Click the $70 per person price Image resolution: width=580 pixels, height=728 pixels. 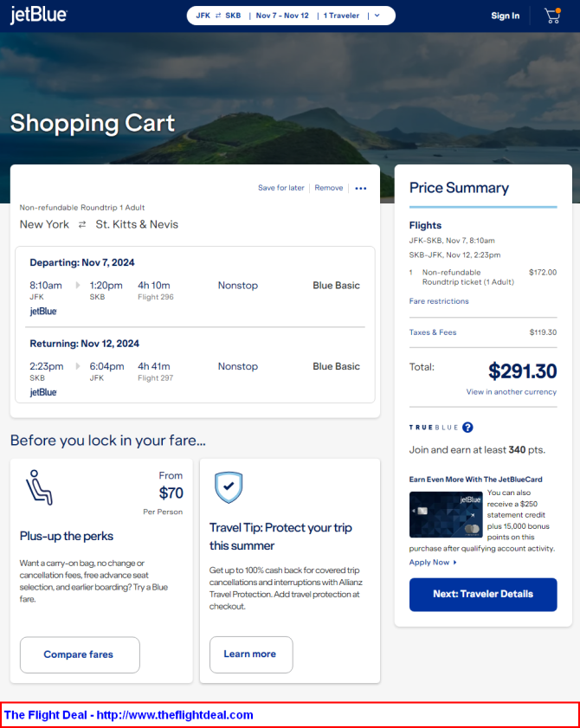[171, 493]
